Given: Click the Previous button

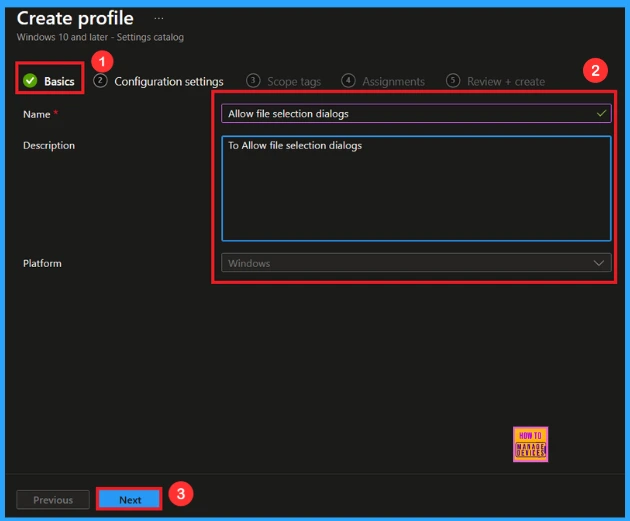Looking at the screenshot, I should (53, 500).
